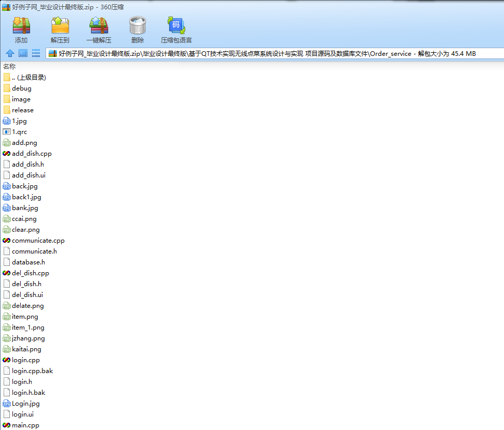Select the del_dish.h file
The height and width of the screenshot is (430, 504).
[22, 284]
